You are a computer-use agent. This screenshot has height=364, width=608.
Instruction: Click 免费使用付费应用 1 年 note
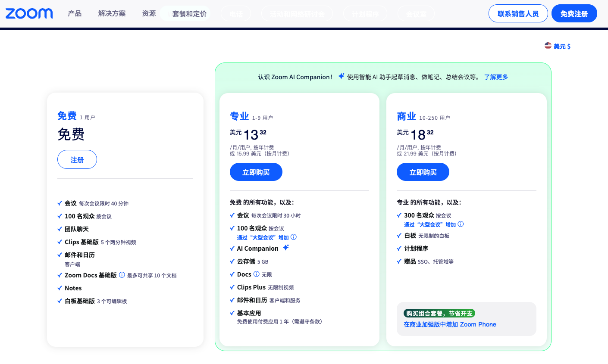click(281, 321)
